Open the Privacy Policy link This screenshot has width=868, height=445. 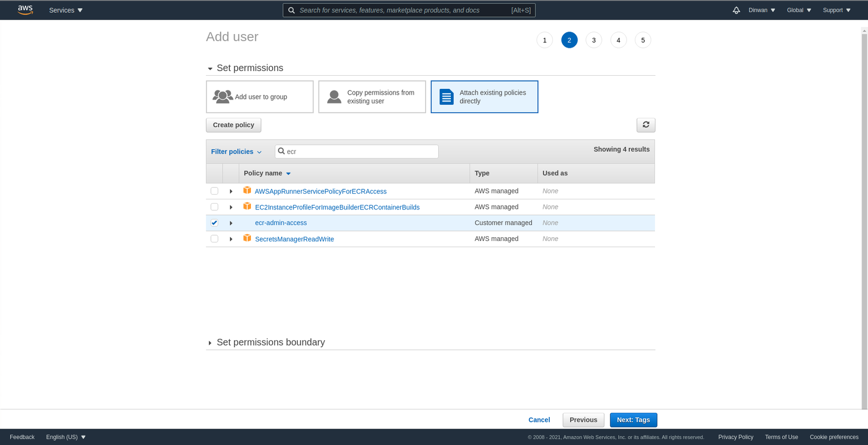735,437
